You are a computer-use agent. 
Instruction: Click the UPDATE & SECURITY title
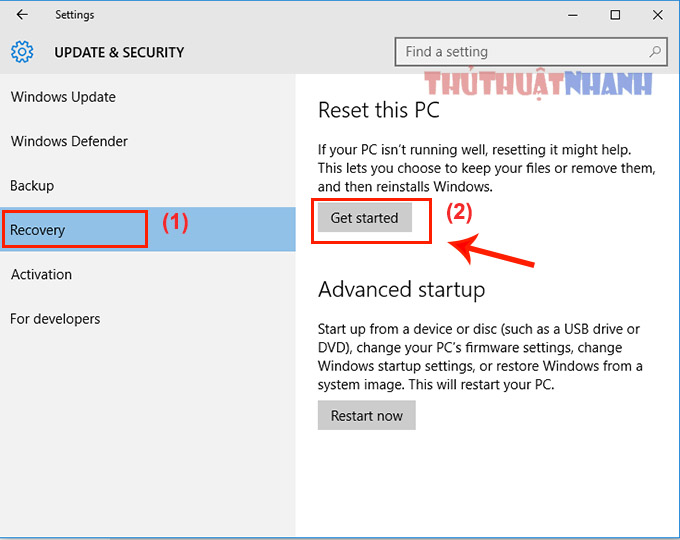tap(119, 52)
